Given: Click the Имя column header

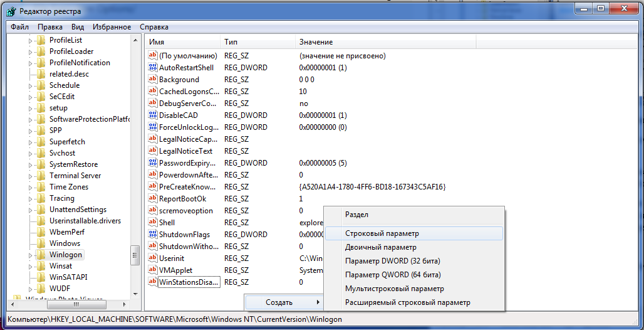Looking at the screenshot, I should click(157, 42).
